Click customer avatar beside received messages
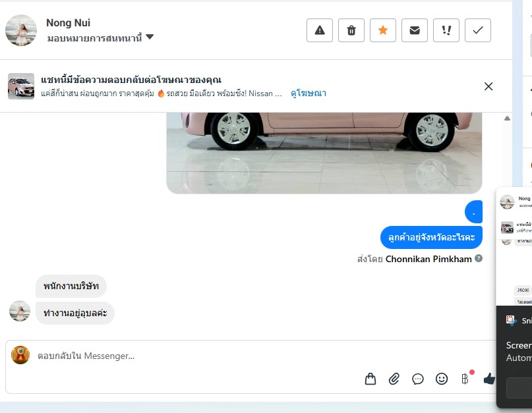532x413 pixels. pyautogui.click(x=20, y=311)
